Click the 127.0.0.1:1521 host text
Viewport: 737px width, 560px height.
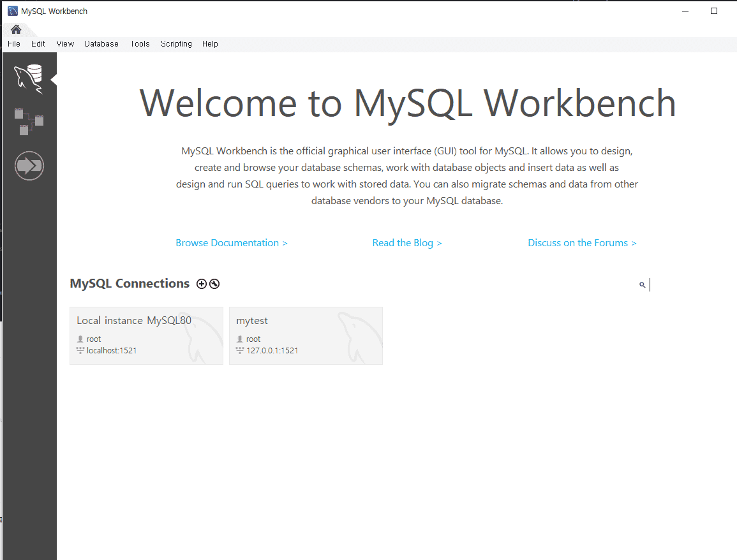tap(272, 350)
